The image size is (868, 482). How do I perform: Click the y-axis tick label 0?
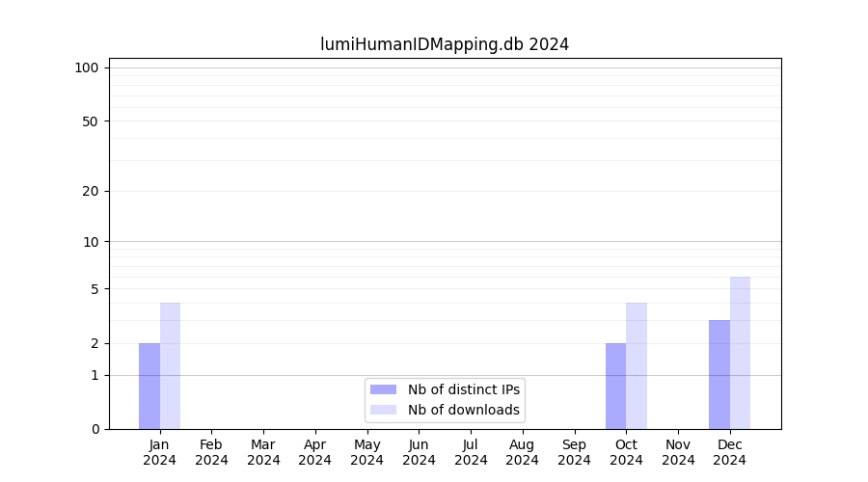tap(95, 429)
